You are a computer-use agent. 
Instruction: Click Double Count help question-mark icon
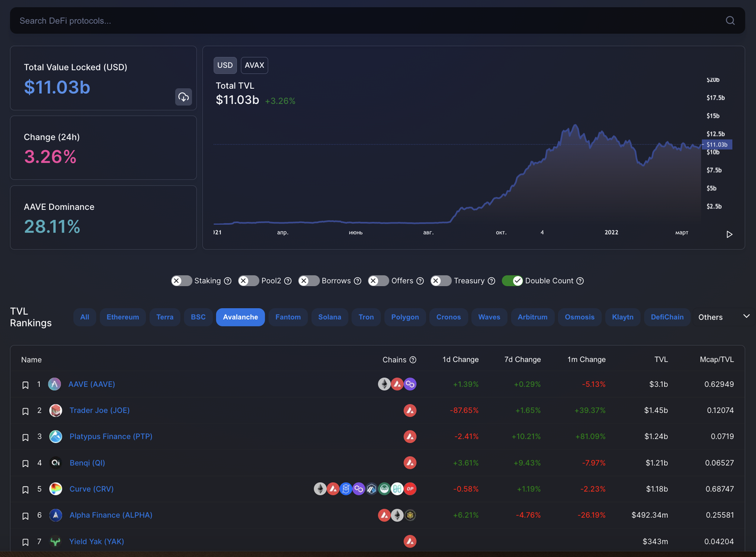[x=580, y=281]
